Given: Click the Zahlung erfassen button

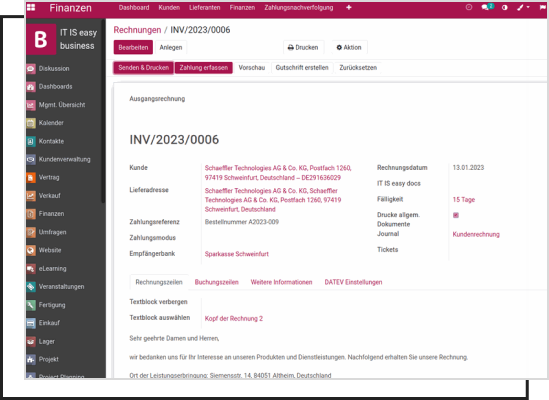Looking at the screenshot, I should 204,68.
